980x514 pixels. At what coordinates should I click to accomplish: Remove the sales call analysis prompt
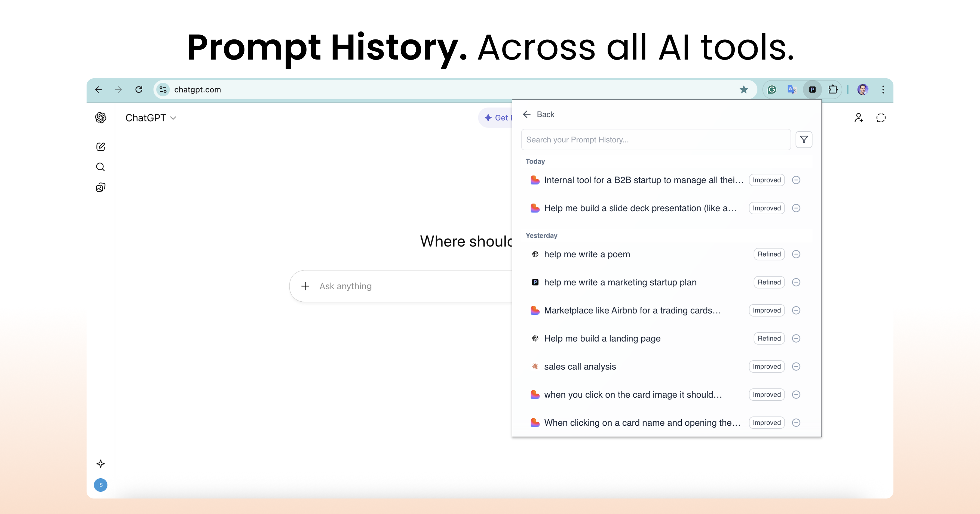[797, 367]
